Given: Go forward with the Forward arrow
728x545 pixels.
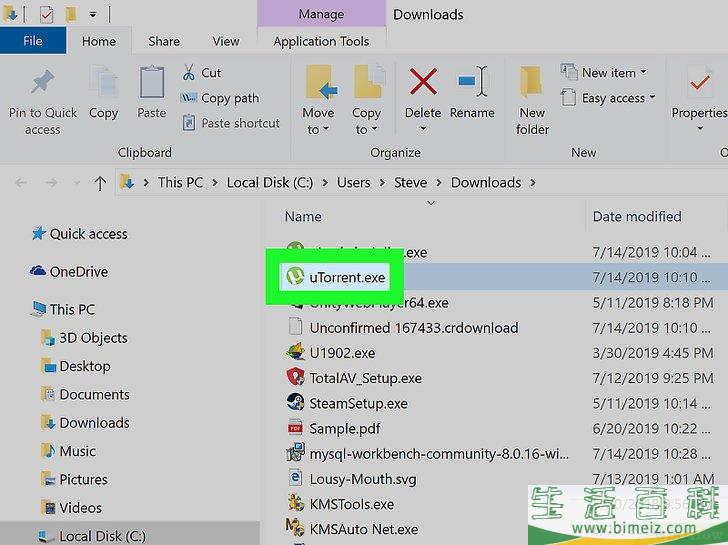Looking at the screenshot, I should pos(51,183).
